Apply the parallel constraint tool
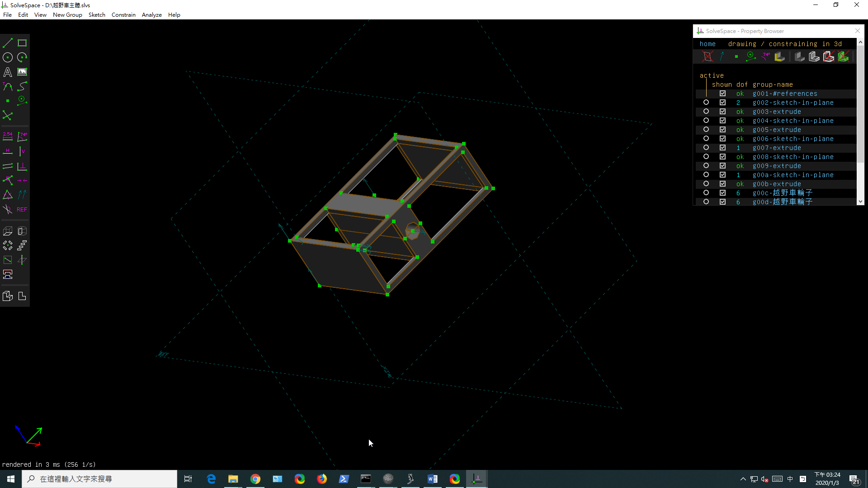This screenshot has width=868, height=488. pos(8,166)
